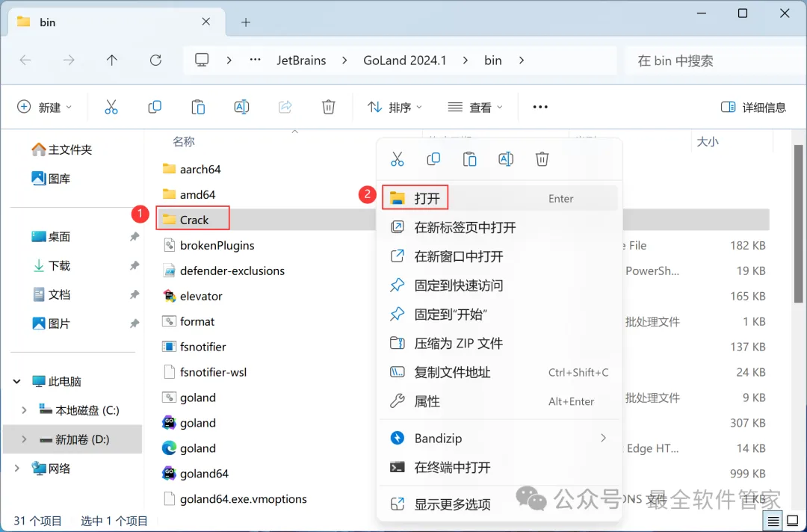Viewport: 807px width, 532px height.
Task: Select the goland64.exe.vmoptions file
Action: pos(235,498)
